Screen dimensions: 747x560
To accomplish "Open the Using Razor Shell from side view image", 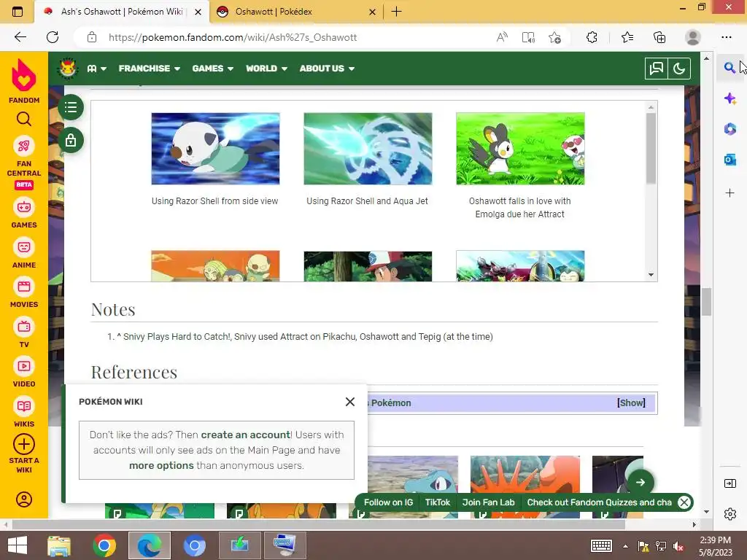I will 215,149.
